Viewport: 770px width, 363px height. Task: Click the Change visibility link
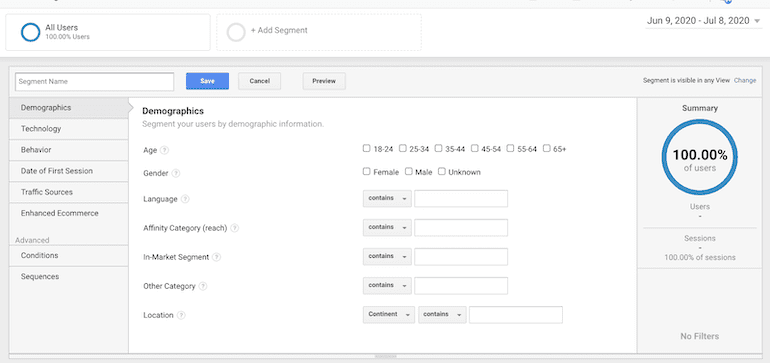click(745, 81)
